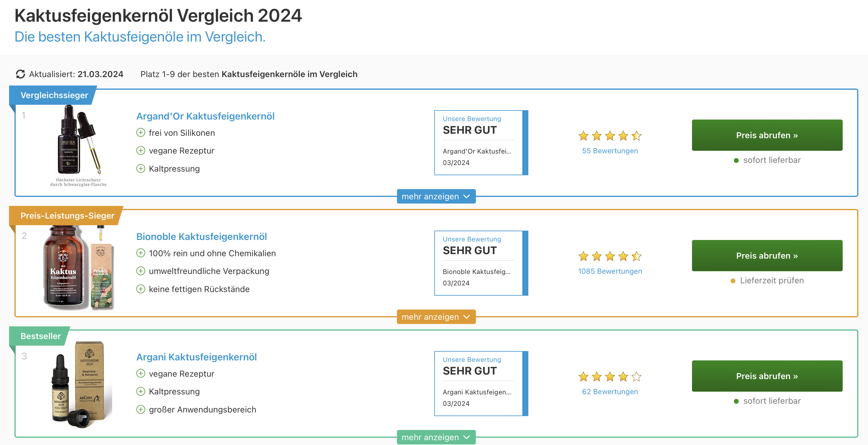Click the star rating for Bionoble product

pos(609,256)
